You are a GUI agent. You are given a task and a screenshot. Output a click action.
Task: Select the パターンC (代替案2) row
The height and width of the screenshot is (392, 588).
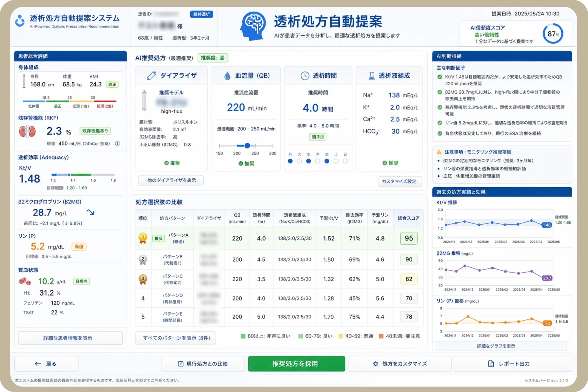tap(279, 279)
